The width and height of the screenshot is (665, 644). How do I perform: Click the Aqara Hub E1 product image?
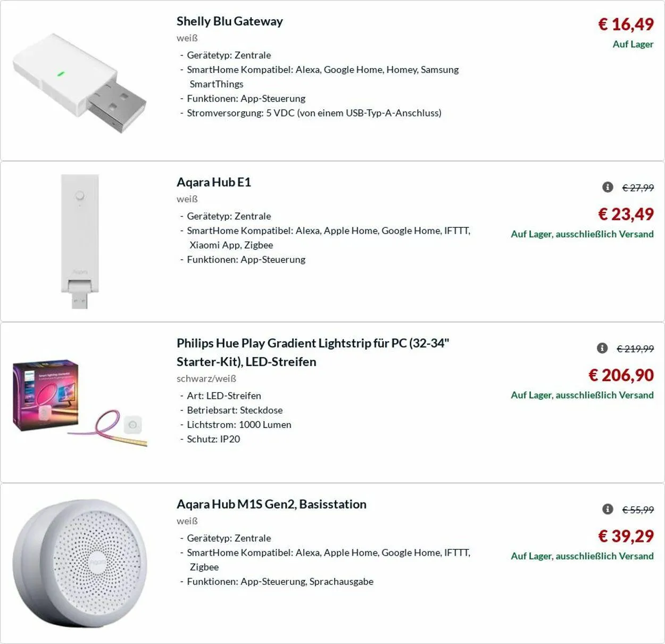point(80,241)
